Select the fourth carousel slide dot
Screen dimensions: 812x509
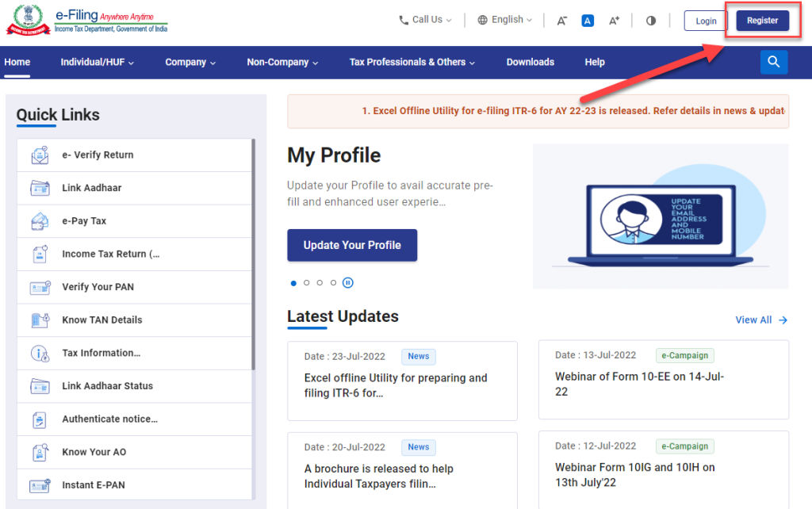pos(333,283)
